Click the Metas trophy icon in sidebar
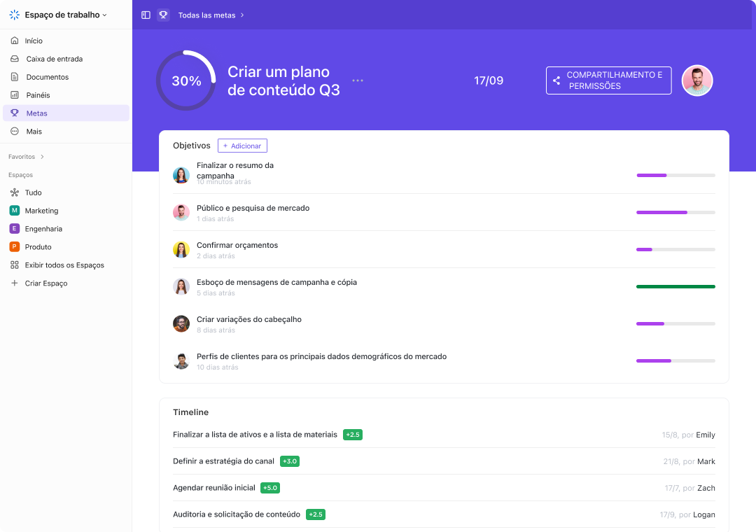Screen dimensions: 756x532 [x=15, y=113]
